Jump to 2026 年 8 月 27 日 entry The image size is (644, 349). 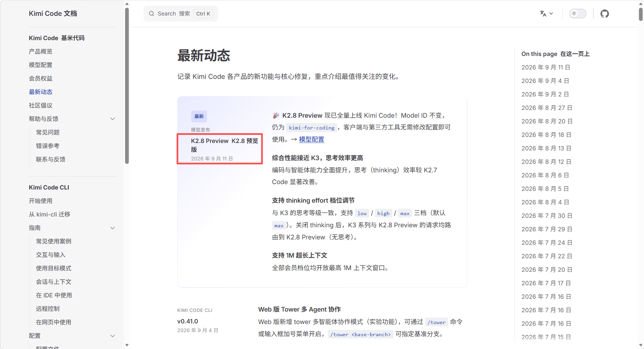point(547,108)
